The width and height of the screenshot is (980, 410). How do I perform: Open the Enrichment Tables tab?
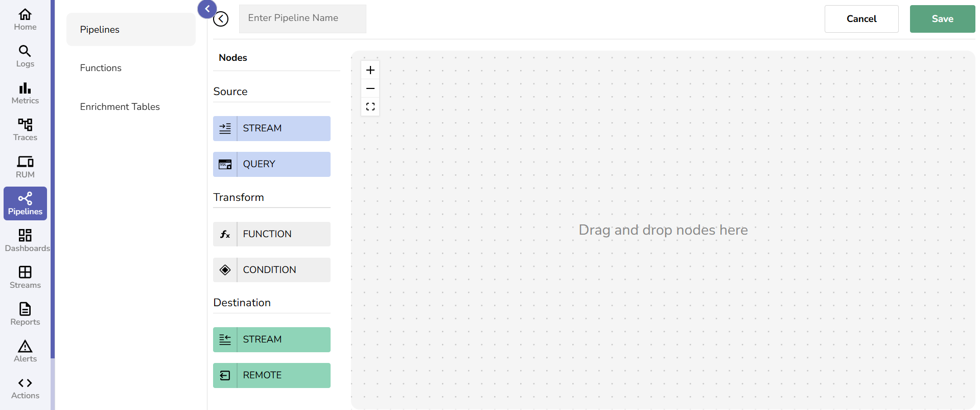(120, 106)
